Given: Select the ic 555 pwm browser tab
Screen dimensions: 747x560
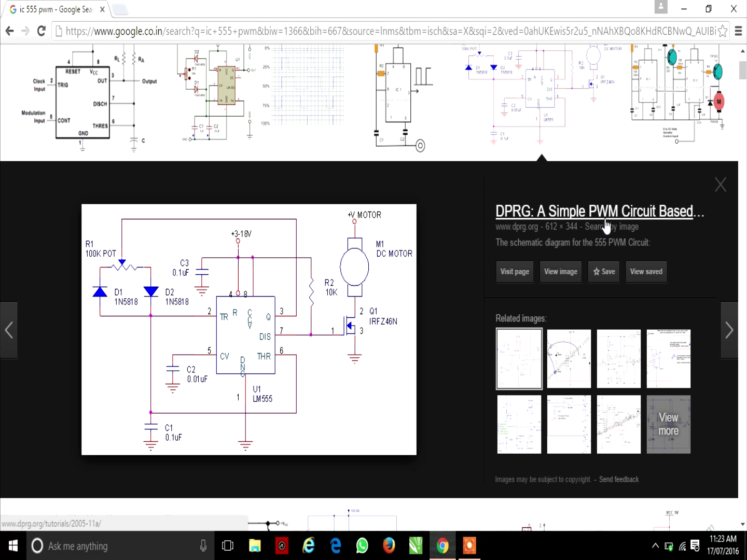Looking at the screenshot, I should tap(52, 9).
